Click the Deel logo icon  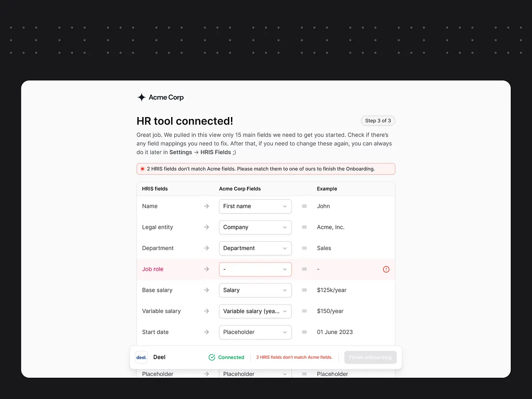click(x=141, y=357)
